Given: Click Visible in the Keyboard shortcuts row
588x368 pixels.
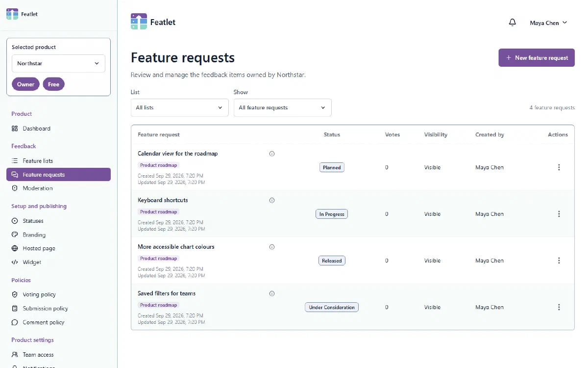Looking at the screenshot, I should [432, 214].
